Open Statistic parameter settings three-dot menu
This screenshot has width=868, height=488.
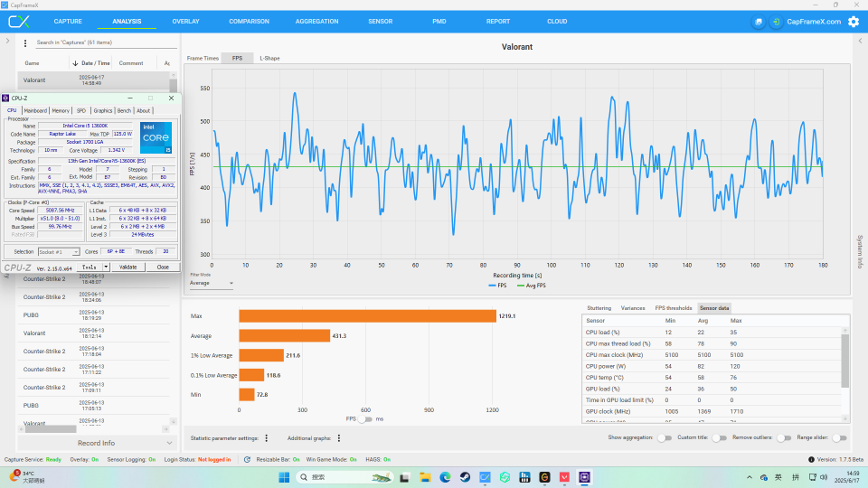click(x=266, y=438)
